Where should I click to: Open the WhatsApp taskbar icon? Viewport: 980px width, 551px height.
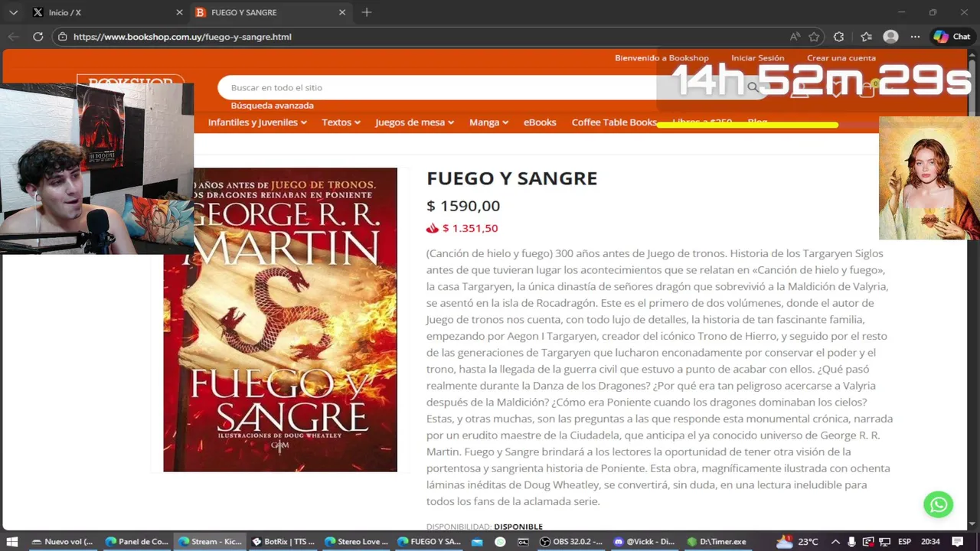pos(500,542)
